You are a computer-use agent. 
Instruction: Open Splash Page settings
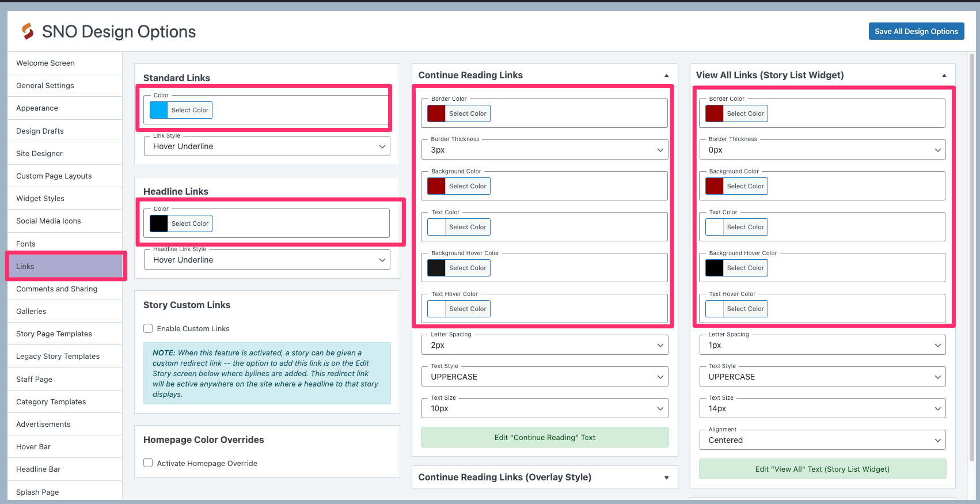tap(65, 492)
